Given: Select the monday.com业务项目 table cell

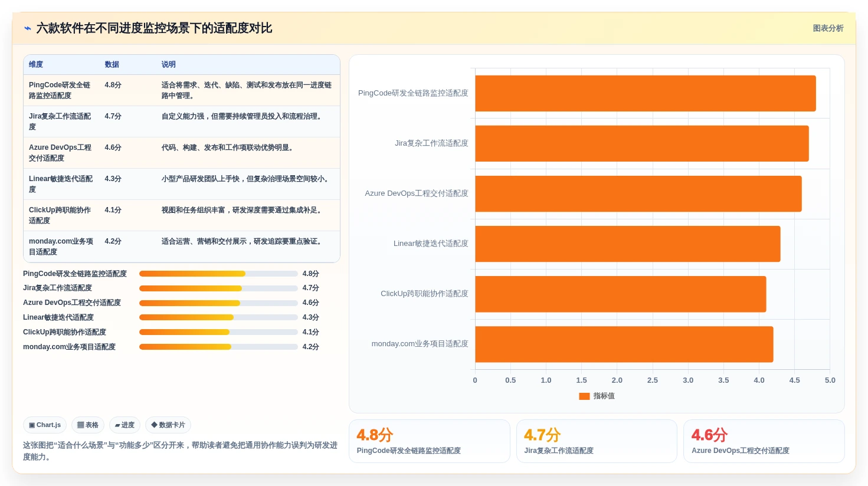Looking at the screenshot, I should [x=61, y=247].
